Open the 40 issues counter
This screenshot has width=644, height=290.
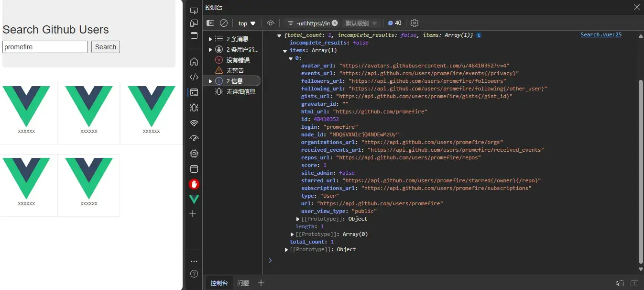pyautogui.click(x=394, y=23)
